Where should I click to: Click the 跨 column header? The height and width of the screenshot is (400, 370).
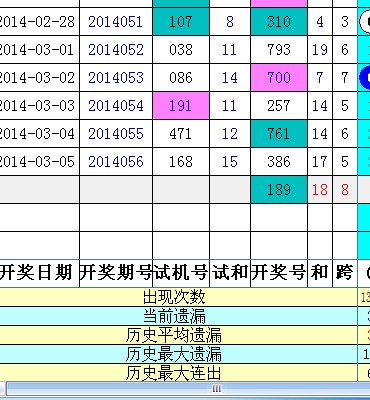coord(345,273)
